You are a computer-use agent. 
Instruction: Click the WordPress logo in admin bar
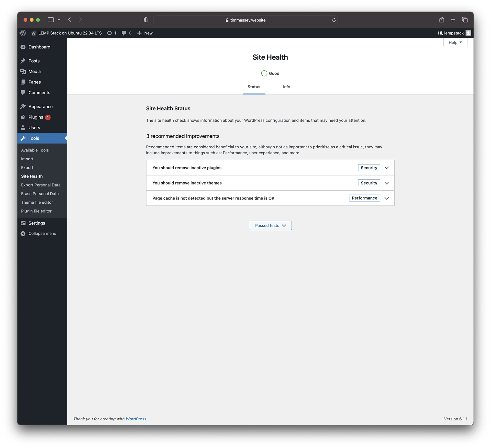[x=23, y=33]
